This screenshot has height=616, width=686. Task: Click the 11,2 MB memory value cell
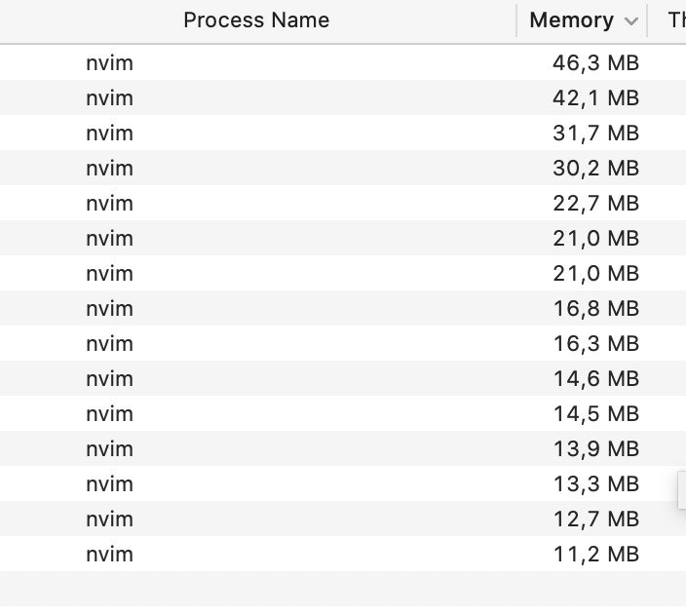tap(595, 555)
